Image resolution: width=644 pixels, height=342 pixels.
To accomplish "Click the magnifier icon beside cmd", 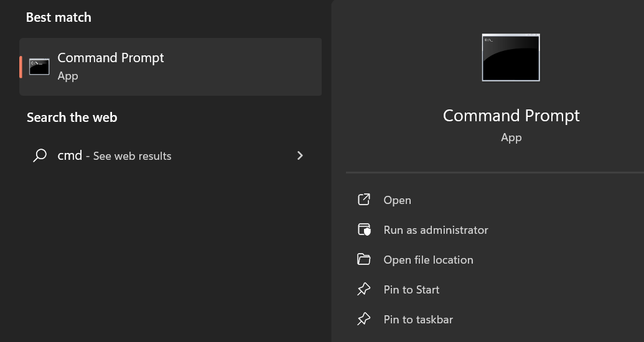I will [40, 155].
